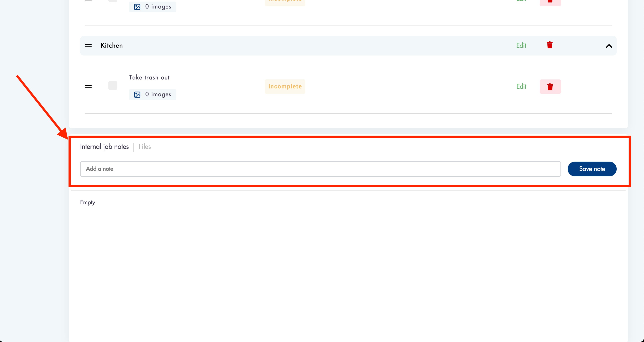Click the Incomplete status of Take trash out
The image size is (644, 342).
[285, 86]
